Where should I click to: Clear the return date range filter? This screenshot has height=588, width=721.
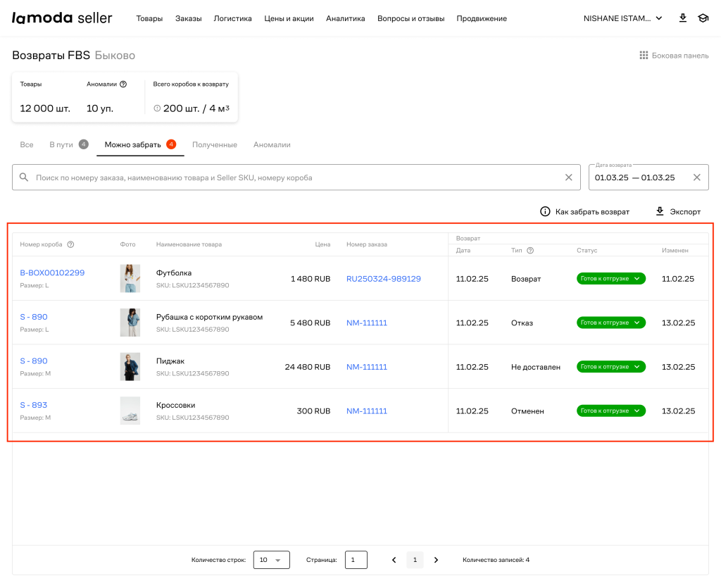pos(696,177)
